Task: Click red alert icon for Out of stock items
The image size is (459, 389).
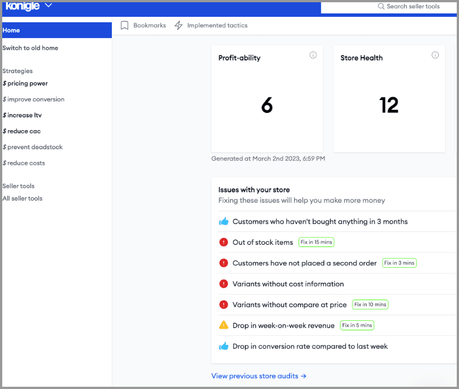Action: coord(223,242)
